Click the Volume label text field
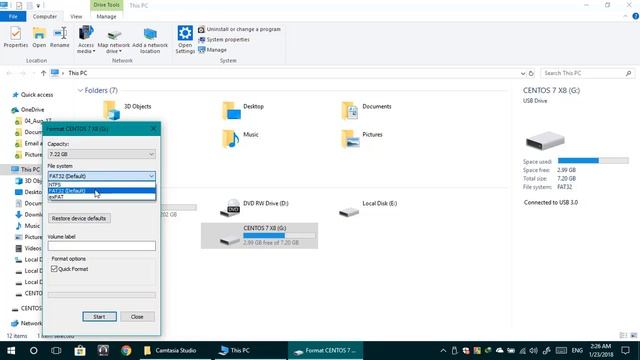The height and width of the screenshot is (360, 640). click(101, 246)
